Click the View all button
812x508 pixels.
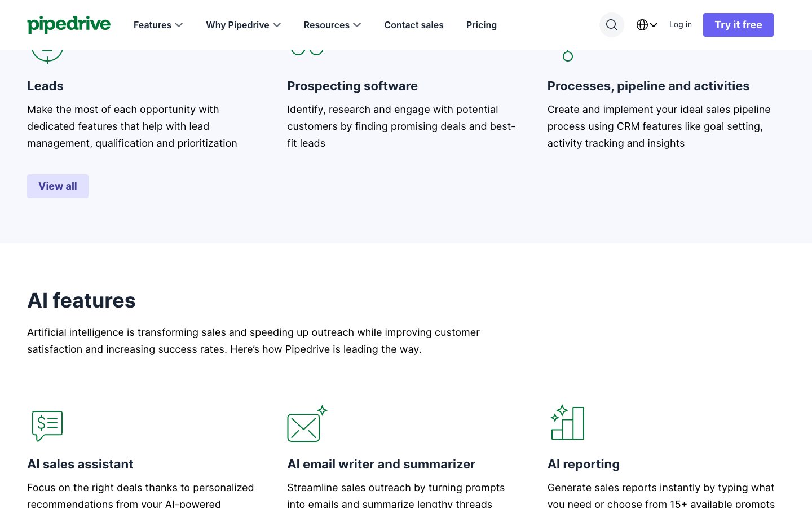(58, 186)
